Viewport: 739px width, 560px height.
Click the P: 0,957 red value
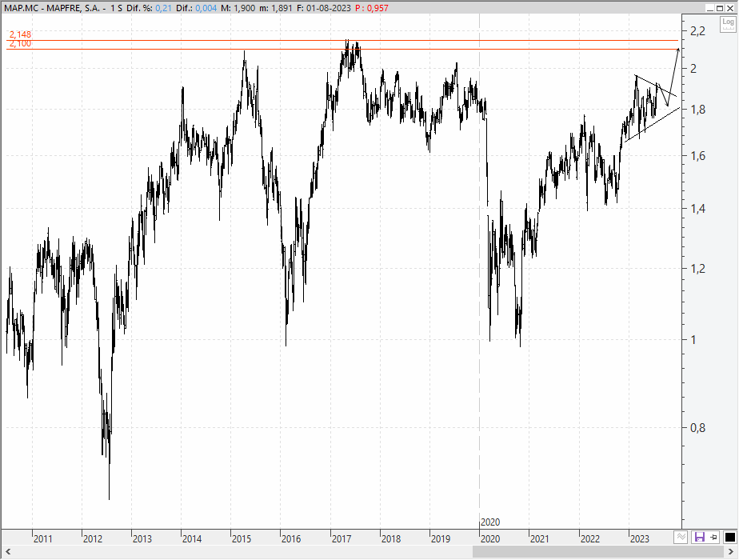(372, 8)
